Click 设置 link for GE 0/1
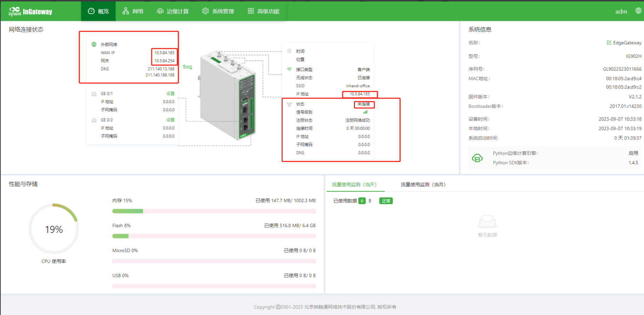The width and height of the screenshot is (644, 315). pyautogui.click(x=170, y=94)
